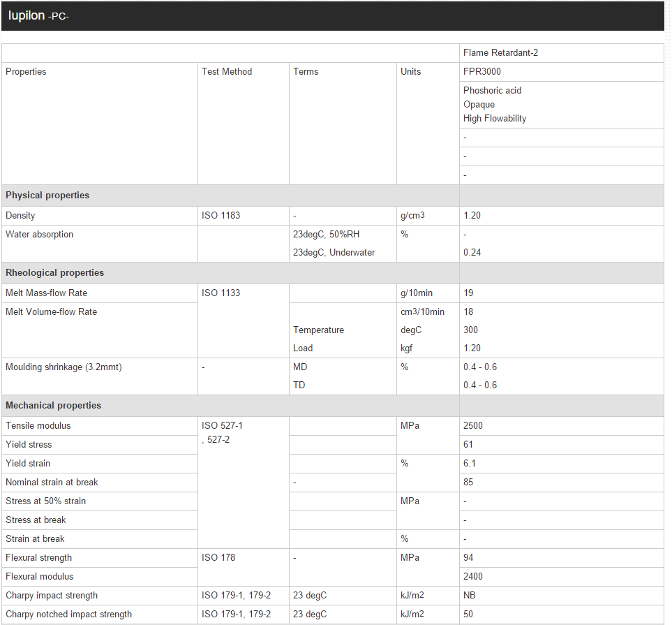672x625 pixels.
Task: Click the Melt Mass-flow Rate label
Action: click(47, 293)
